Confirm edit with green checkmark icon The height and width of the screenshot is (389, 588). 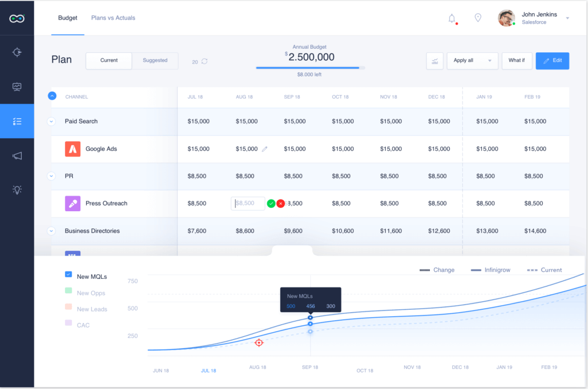click(x=271, y=204)
